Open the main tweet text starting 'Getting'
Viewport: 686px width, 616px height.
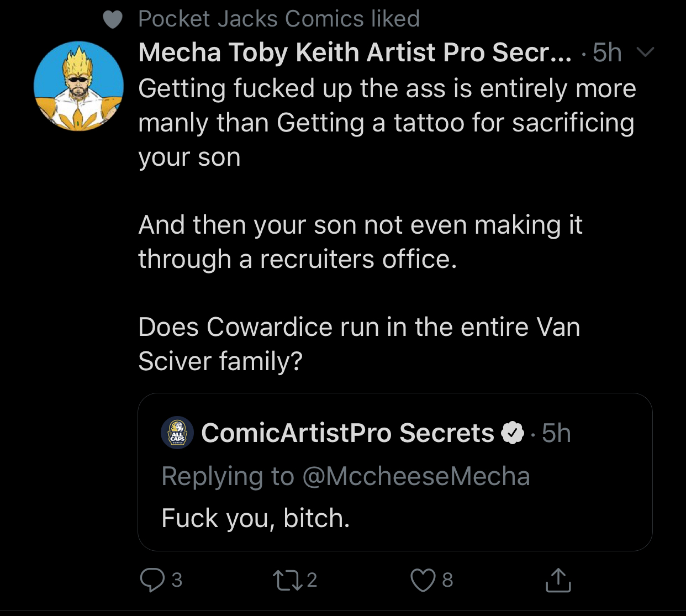click(x=387, y=224)
